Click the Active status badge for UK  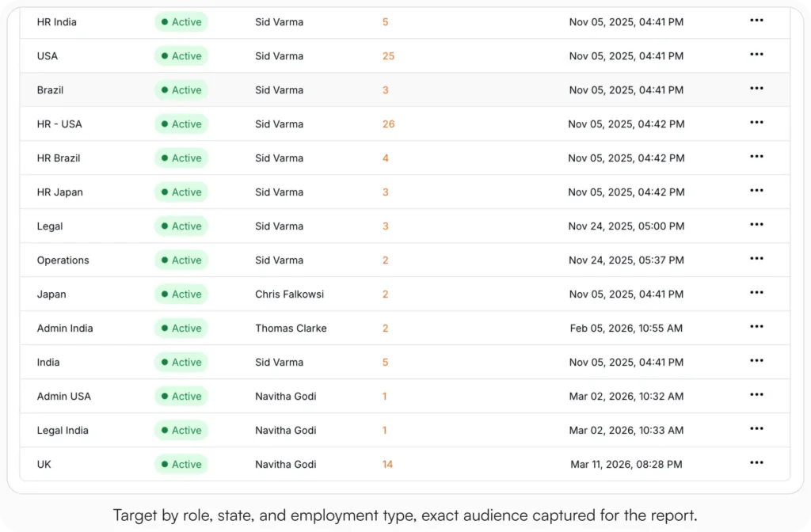tap(181, 464)
